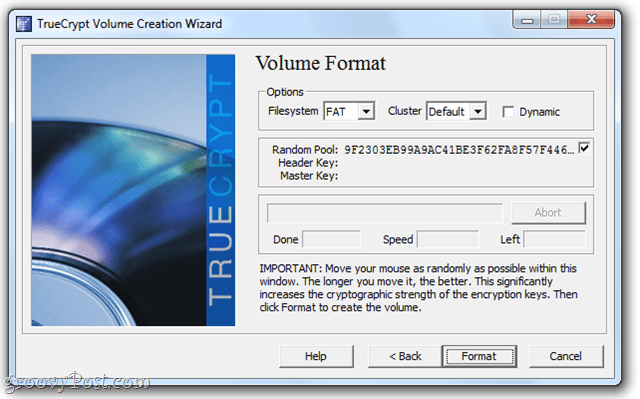
Task: Click the IMPORTANT mouse movement instructions text
Action: (418, 288)
